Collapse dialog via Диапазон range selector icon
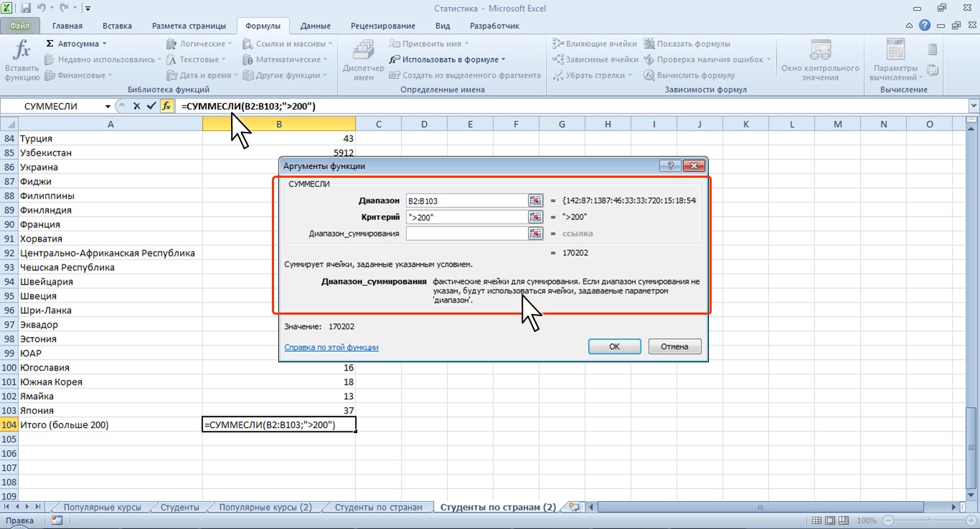980x529 pixels. [536, 201]
